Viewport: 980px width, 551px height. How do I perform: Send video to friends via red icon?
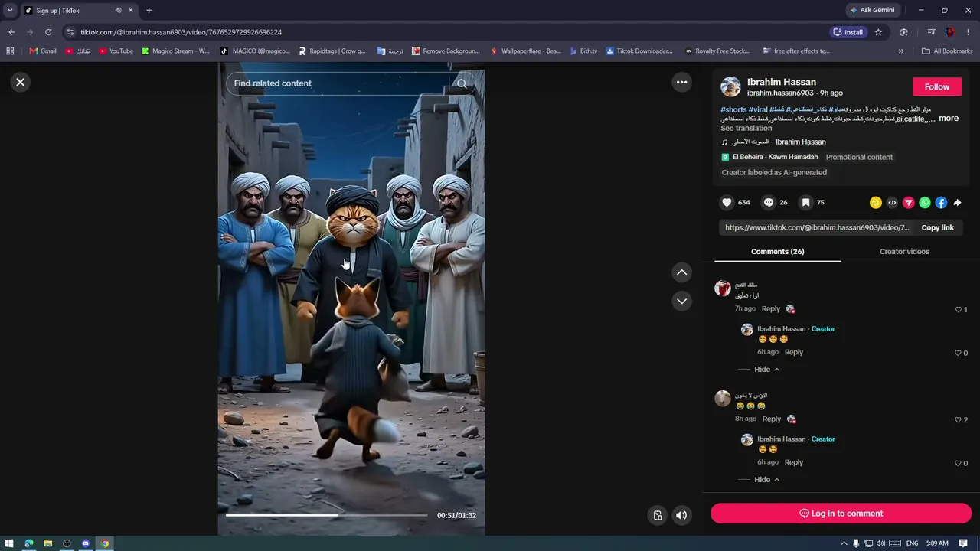click(x=908, y=203)
